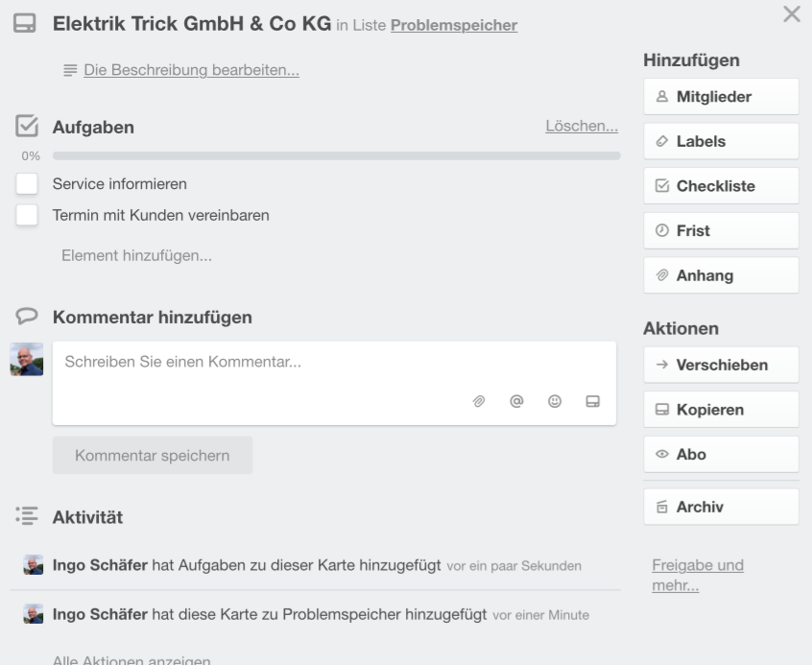
Task: Insert emoji with the smiley icon
Action: (555, 401)
